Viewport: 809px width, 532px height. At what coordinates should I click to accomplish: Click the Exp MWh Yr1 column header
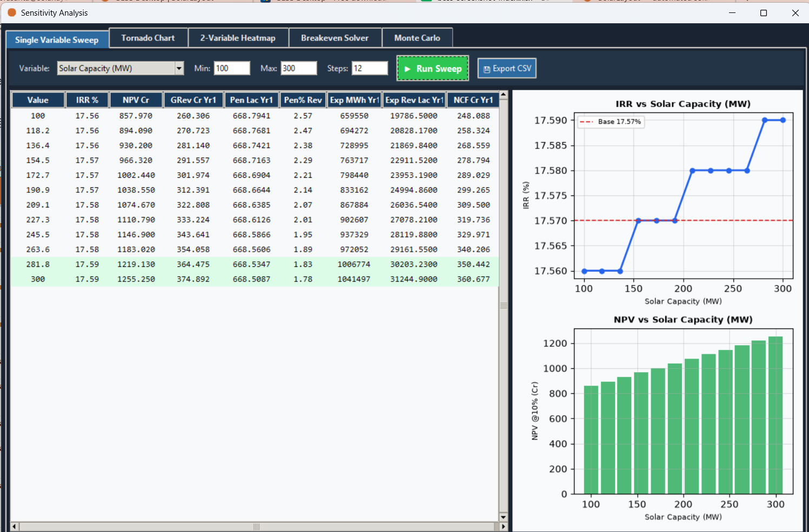point(355,100)
